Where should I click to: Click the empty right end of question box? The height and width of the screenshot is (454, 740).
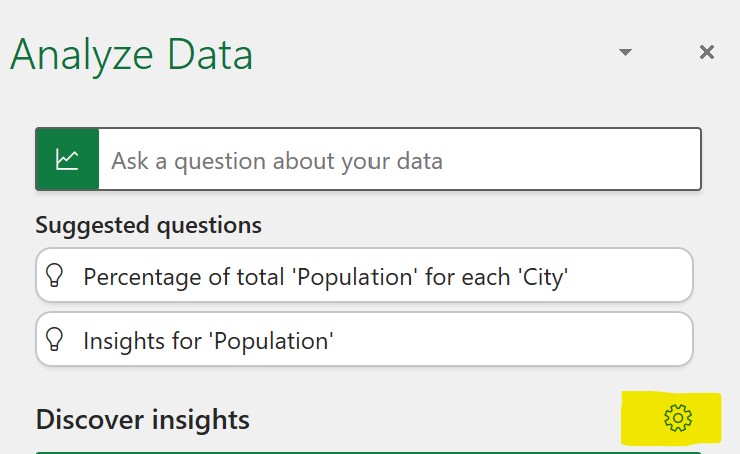point(620,160)
